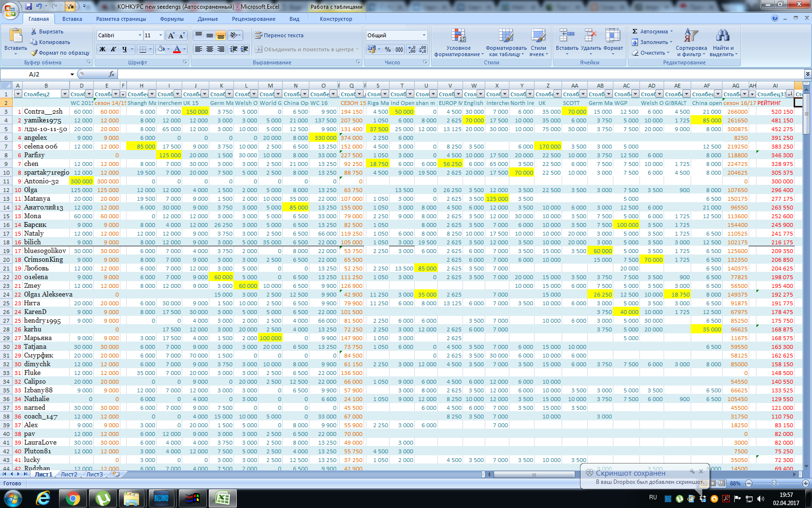Toggle bold formatting (Ж)
This screenshot has width=812, height=508.
click(x=102, y=49)
